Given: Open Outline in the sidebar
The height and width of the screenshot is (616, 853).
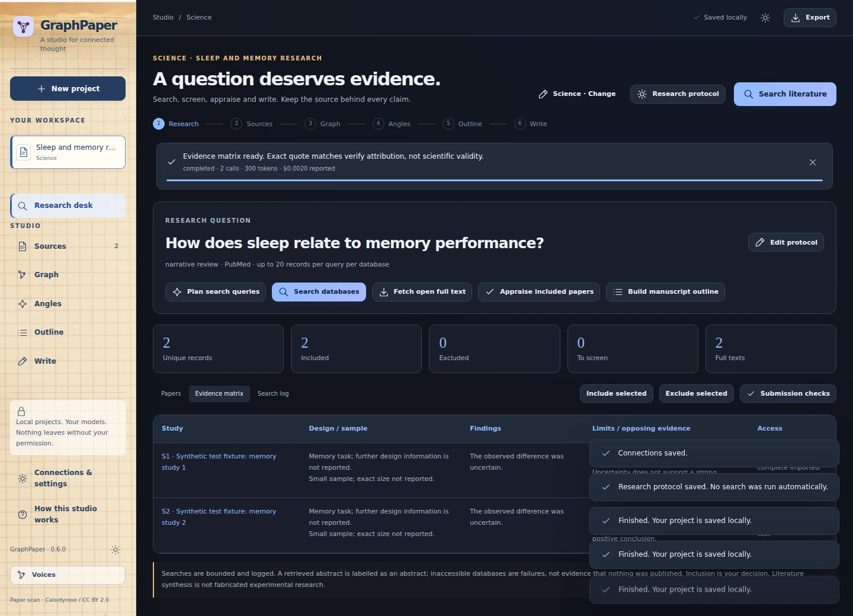Looking at the screenshot, I should (x=68, y=332).
